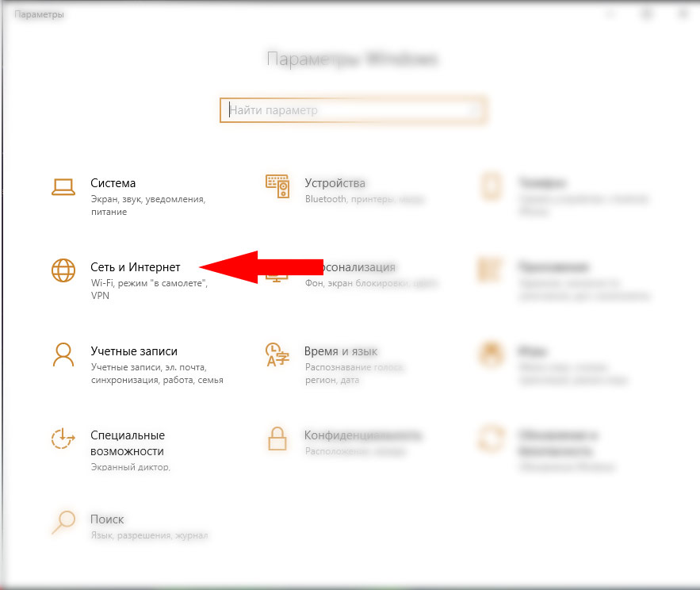Open the Система heading

pos(113,183)
